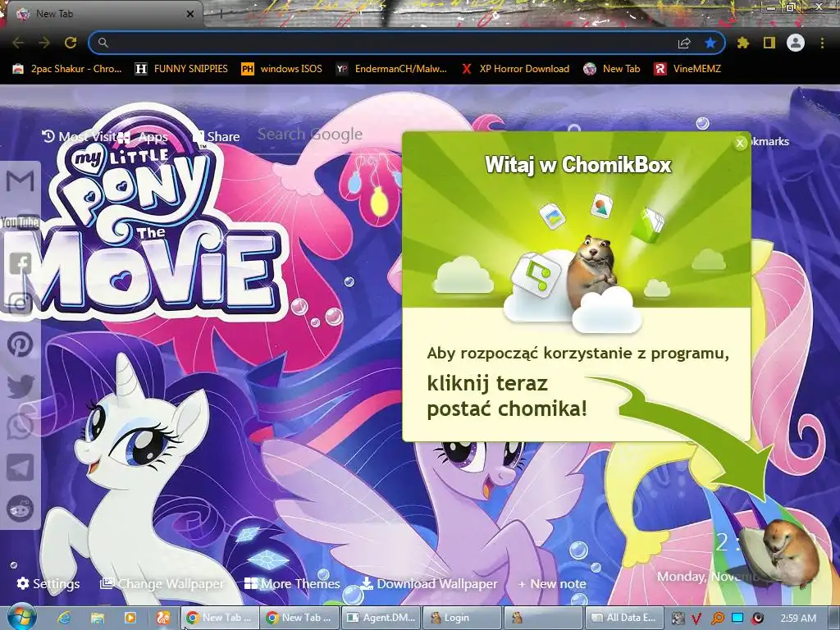The image size is (840, 630).
Task: Open the Most Visited menu on new tab page
Action: (80, 137)
